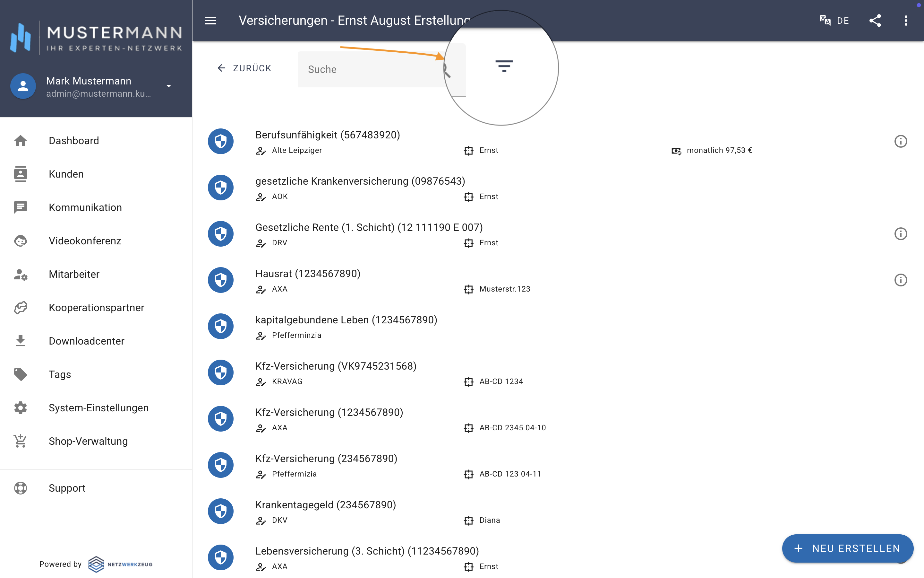Expand Mark Mustermann account dropdown
924x578 pixels.
(x=169, y=86)
